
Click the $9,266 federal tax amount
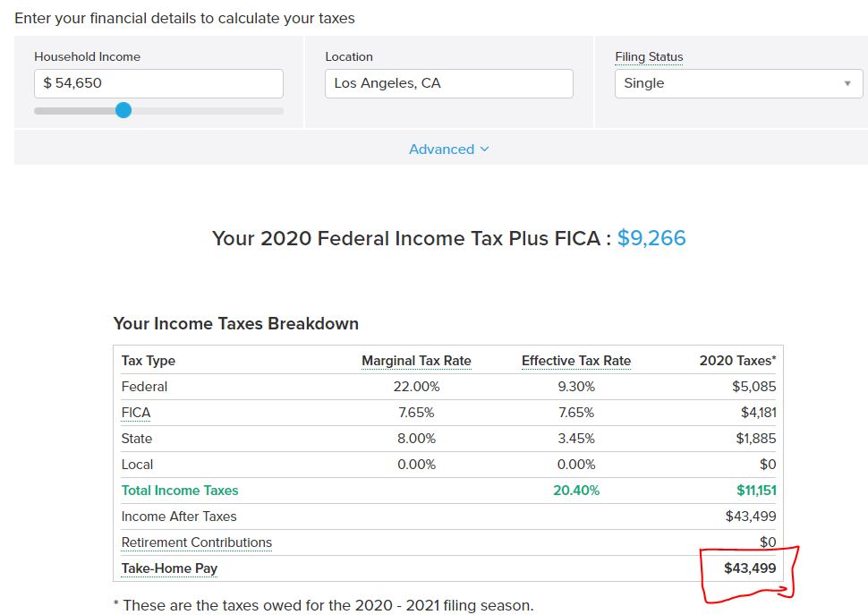651,238
